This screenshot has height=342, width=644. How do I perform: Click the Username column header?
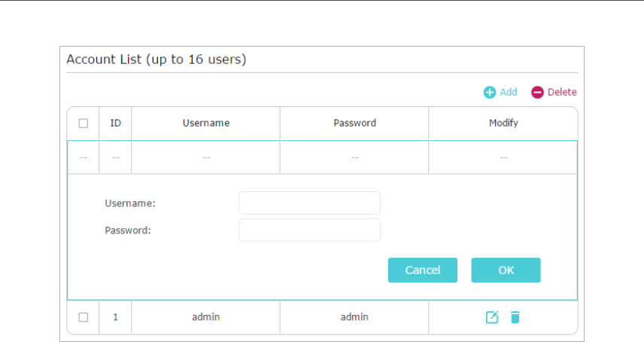click(205, 123)
